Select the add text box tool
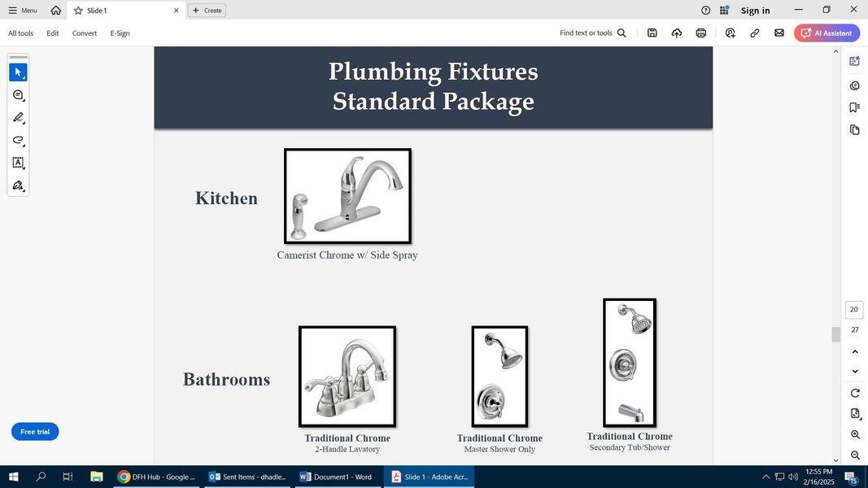The width and height of the screenshot is (868, 488). click(x=18, y=163)
